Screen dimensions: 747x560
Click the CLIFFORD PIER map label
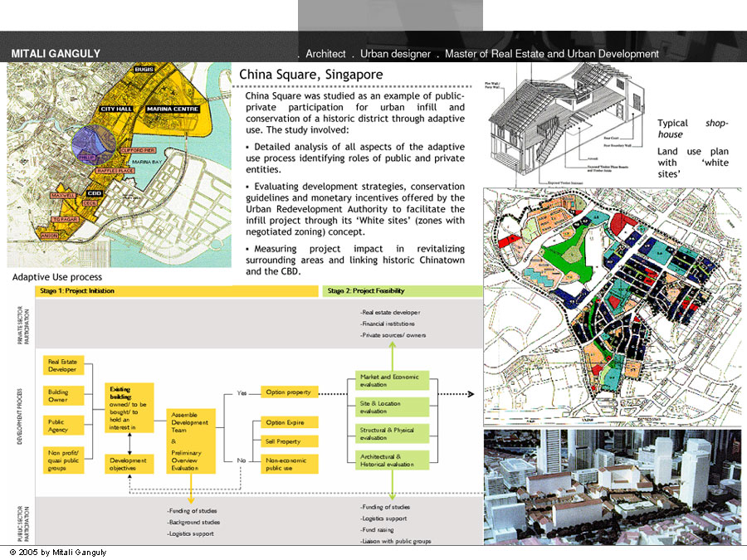138,150
